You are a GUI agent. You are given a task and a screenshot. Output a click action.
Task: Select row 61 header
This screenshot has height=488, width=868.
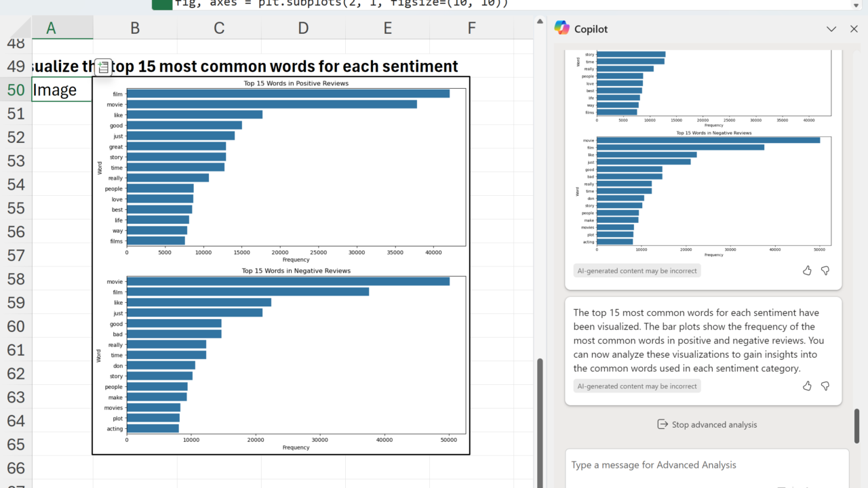pos(16,350)
